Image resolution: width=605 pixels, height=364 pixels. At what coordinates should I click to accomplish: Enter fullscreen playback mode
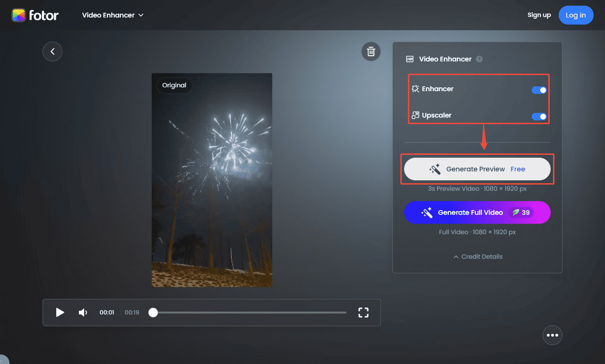(x=363, y=312)
